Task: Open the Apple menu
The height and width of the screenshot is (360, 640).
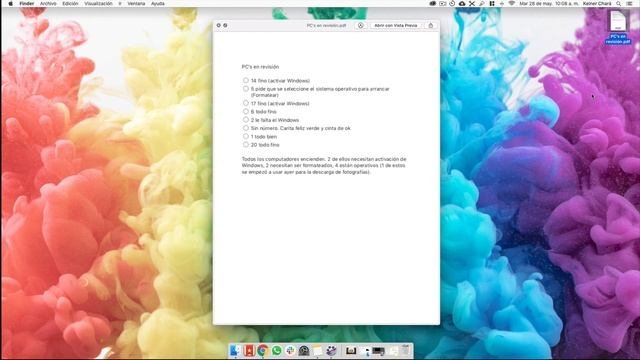Action: (11, 4)
